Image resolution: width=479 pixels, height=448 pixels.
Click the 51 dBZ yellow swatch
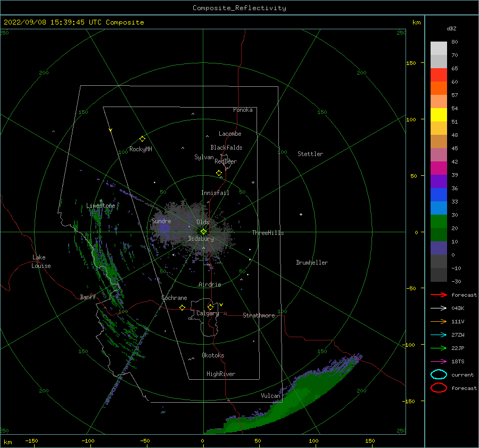tap(439, 115)
